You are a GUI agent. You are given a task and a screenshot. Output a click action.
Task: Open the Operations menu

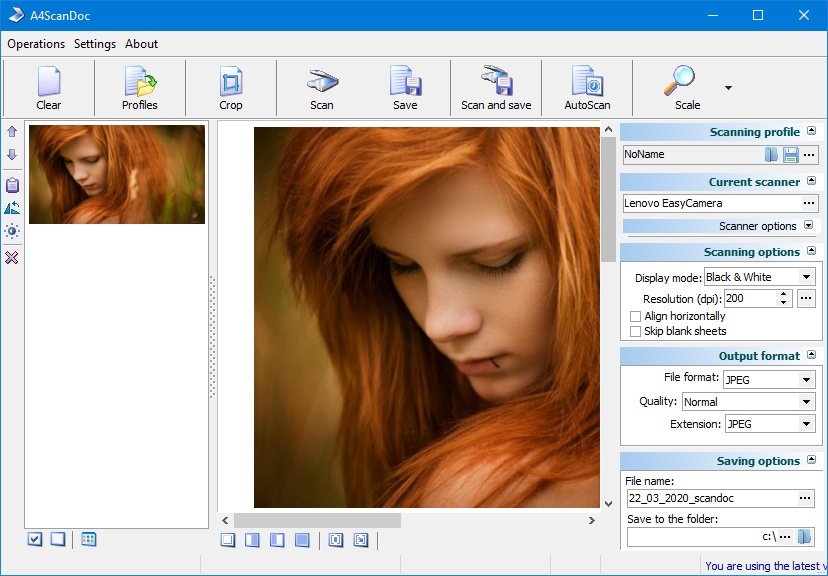click(x=36, y=44)
